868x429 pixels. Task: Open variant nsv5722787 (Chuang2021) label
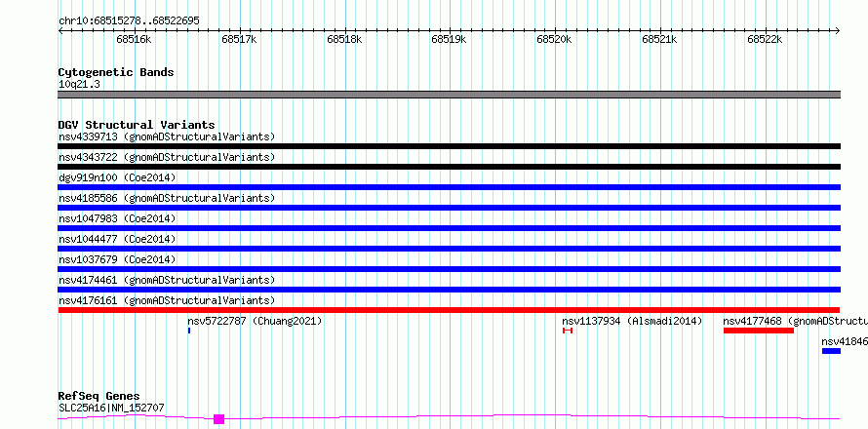[x=255, y=321]
